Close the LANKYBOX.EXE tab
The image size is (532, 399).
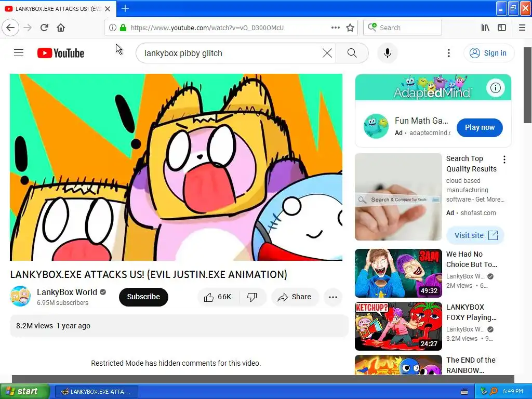(108, 9)
